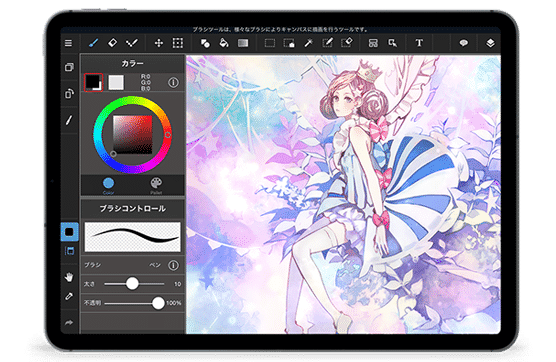556x362 pixels.
Task: Select the rectangular Selection tool
Action: point(269,43)
